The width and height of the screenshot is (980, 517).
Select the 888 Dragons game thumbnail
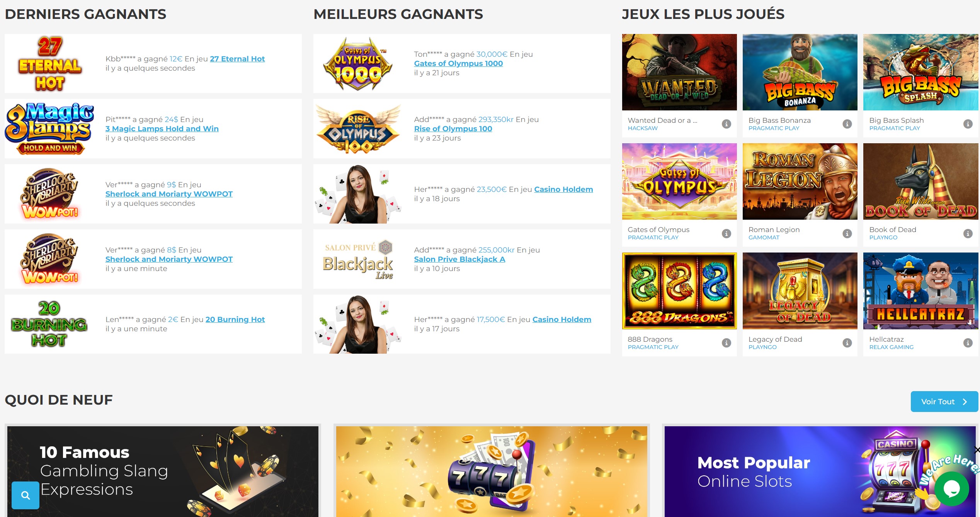679,291
